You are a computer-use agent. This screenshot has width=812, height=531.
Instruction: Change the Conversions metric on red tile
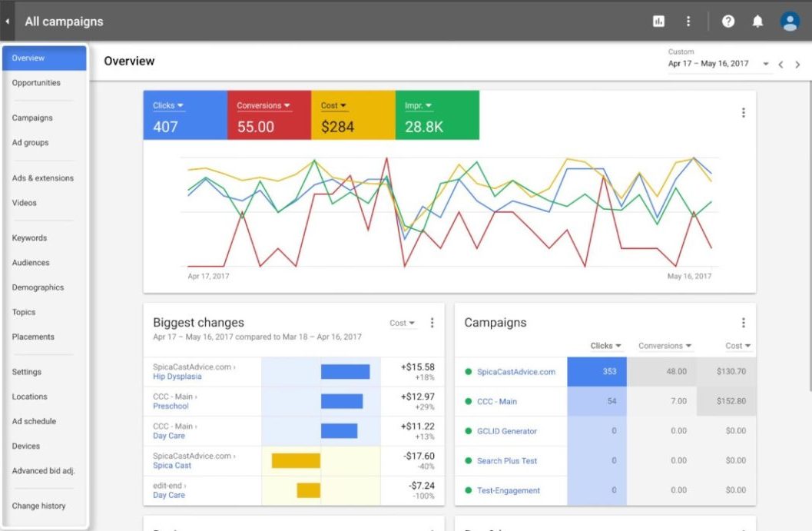pos(263,106)
